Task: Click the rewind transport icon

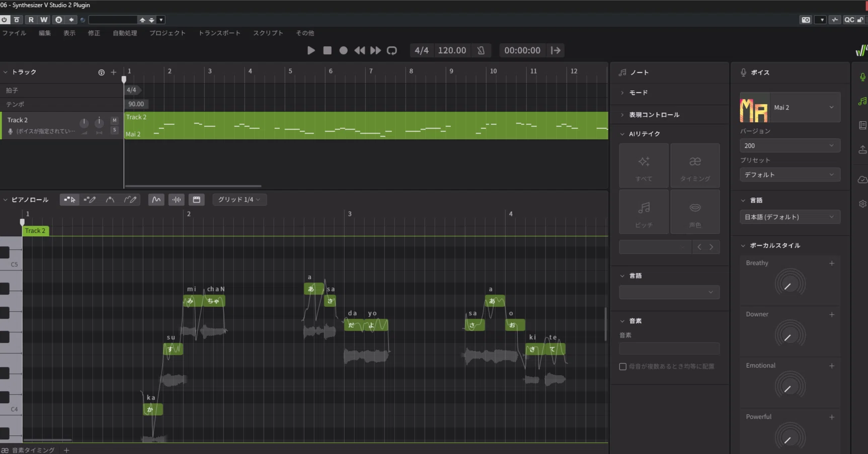Action: [359, 50]
